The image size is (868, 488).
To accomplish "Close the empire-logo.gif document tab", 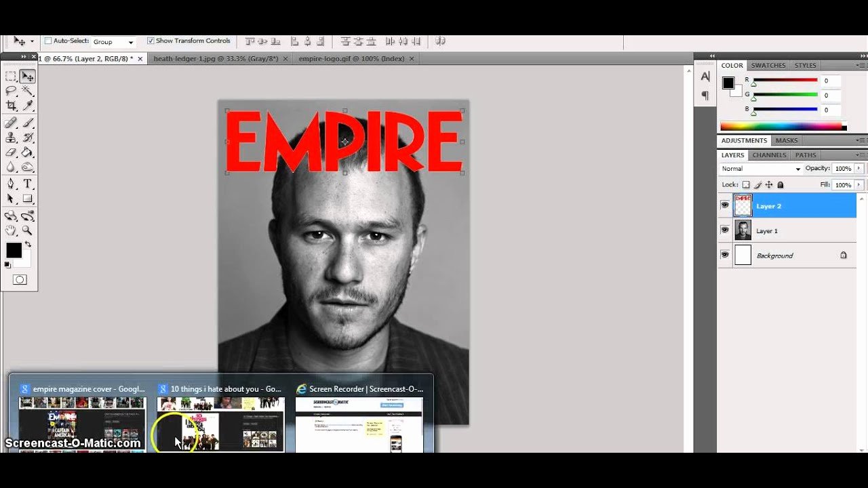I will coord(412,59).
